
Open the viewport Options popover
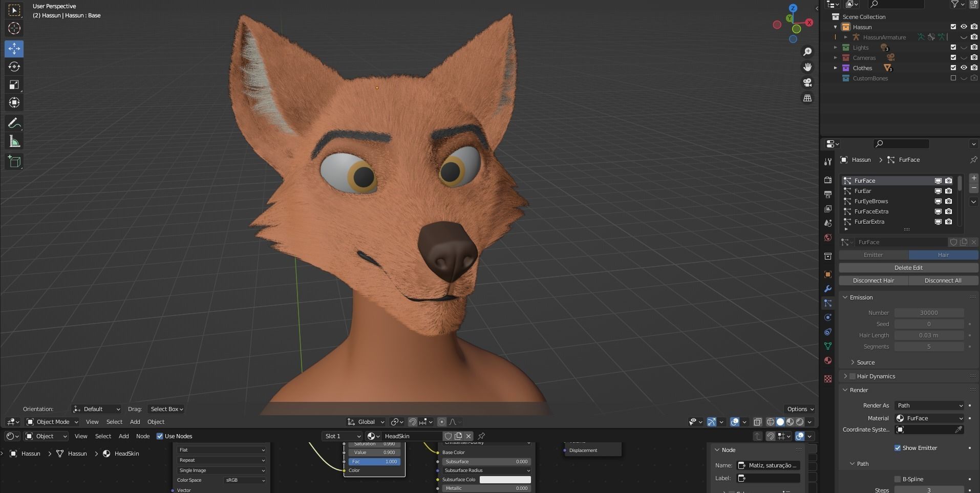tap(800, 409)
